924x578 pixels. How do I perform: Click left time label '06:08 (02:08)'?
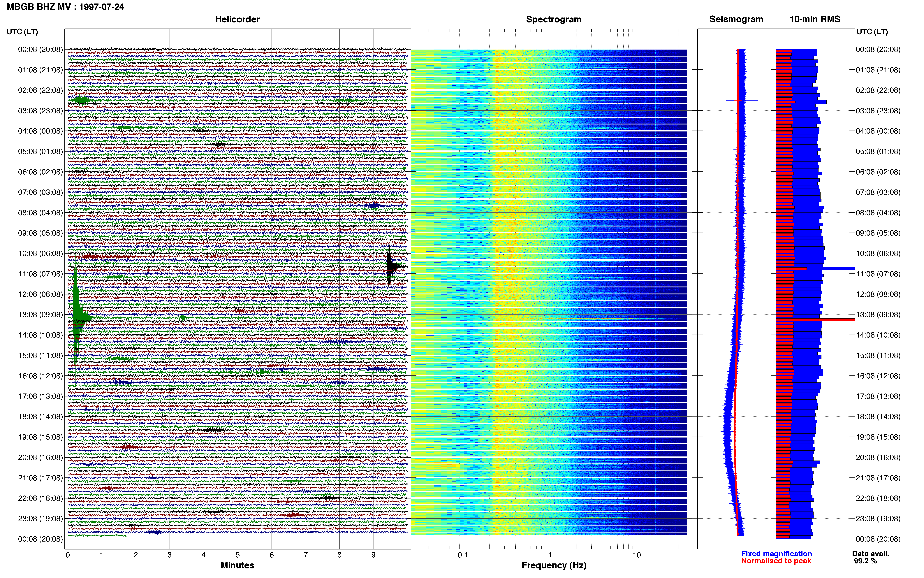pyautogui.click(x=40, y=172)
